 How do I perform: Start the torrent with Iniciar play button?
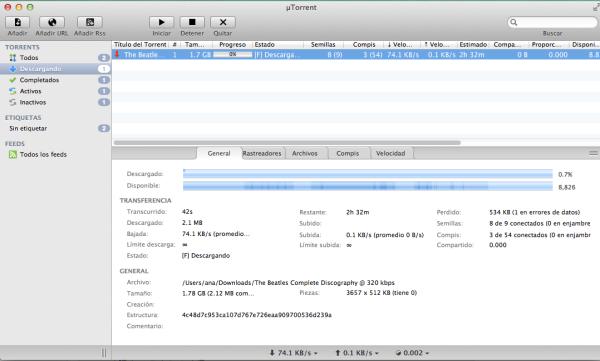pos(161,22)
